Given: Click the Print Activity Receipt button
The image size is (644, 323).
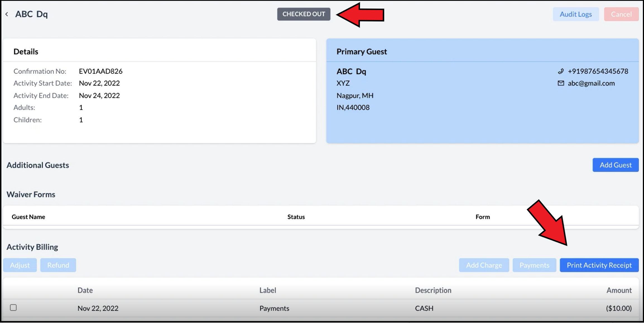Looking at the screenshot, I should click(x=599, y=265).
